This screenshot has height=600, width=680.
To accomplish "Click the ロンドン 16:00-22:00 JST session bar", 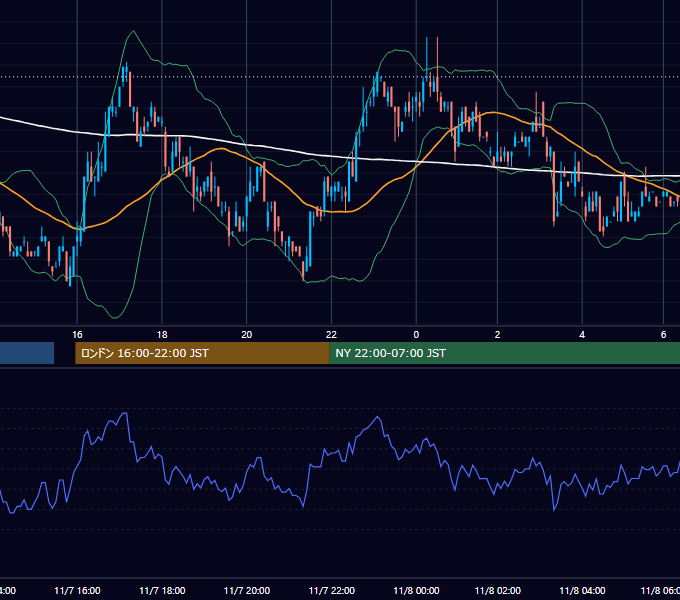I will [202, 353].
